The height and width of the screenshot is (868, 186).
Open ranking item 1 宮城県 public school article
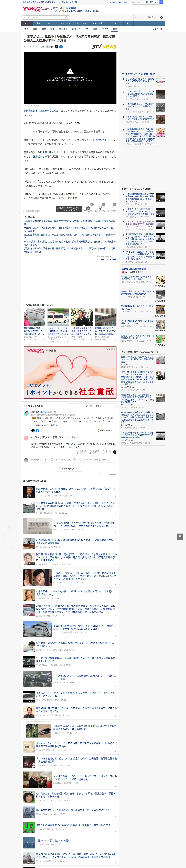[x=140, y=81]
